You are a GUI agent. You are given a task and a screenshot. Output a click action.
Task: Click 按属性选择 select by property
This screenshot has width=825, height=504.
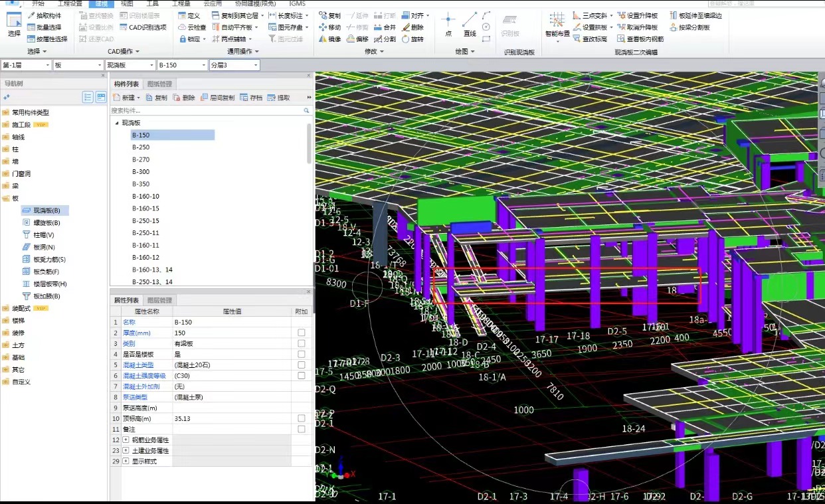47,39
